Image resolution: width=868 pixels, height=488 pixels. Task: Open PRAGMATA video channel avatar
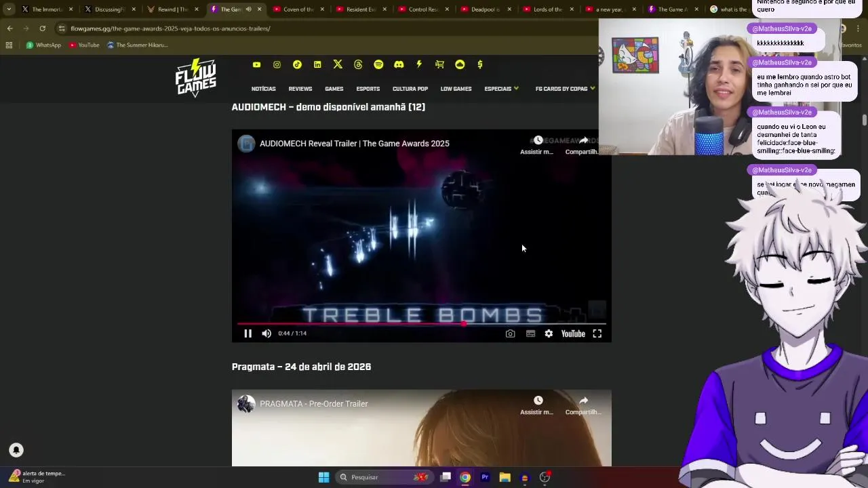(246, 404)
